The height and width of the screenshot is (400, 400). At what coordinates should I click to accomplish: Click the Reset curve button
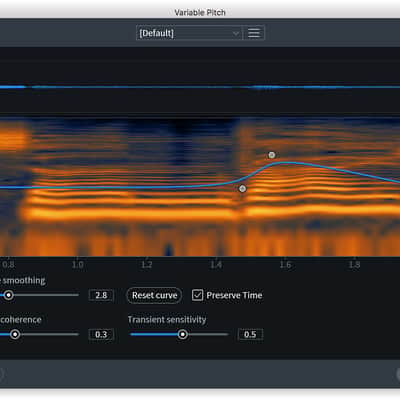point(154,295)
